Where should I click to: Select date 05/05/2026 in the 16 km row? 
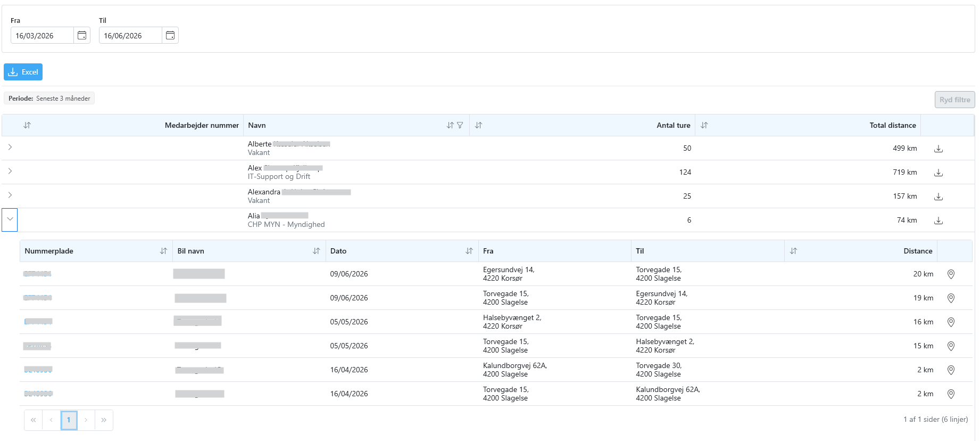[x=349, y=322]
